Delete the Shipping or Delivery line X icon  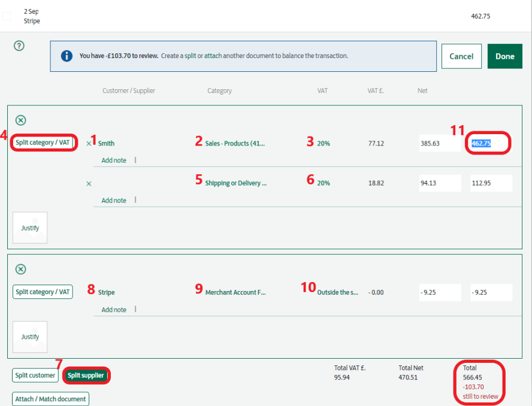(89, 184)
